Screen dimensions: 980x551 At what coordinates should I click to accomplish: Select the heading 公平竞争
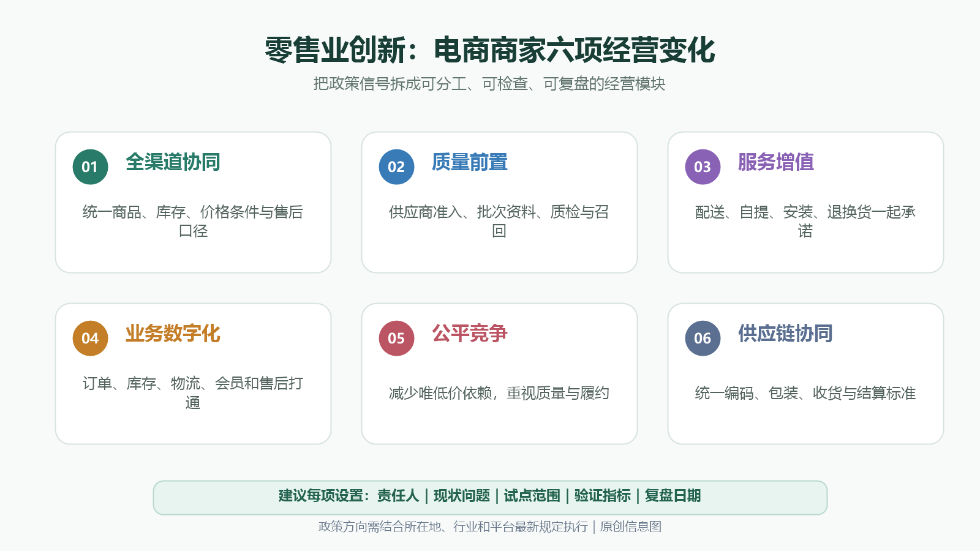coord(470,334)
